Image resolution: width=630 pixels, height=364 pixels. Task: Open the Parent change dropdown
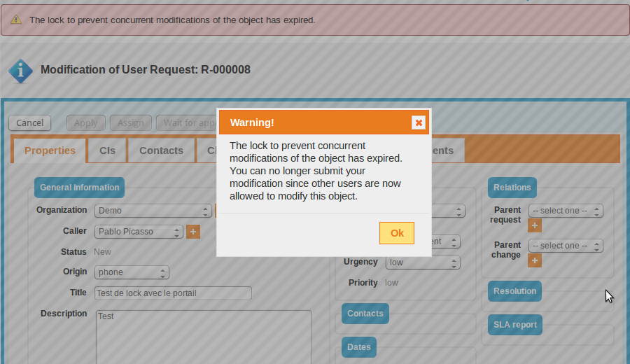pyautogui.click(x=566, y=246)
